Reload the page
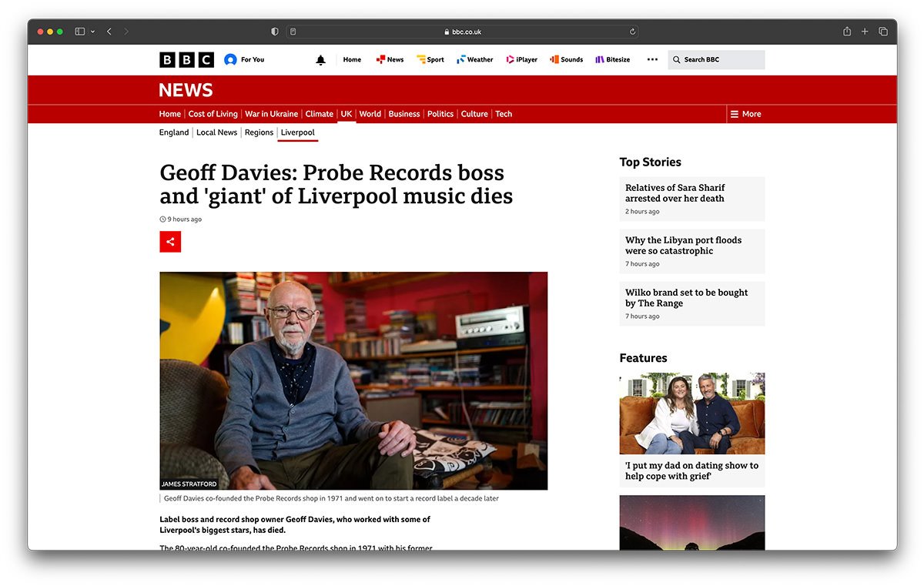Viewport: 924px width, 586px height. click(x=632, y=32)
